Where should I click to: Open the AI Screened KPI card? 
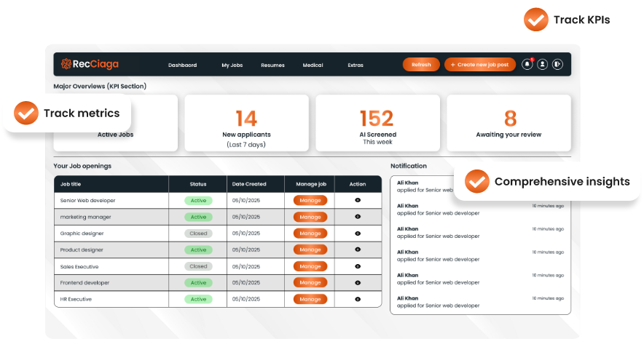click(x=377, y=123)
